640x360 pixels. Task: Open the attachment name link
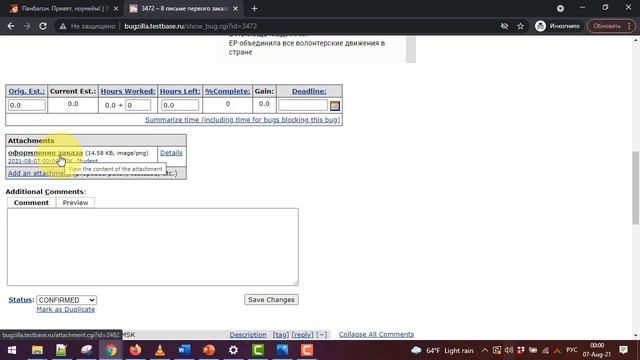pos(45,153)
